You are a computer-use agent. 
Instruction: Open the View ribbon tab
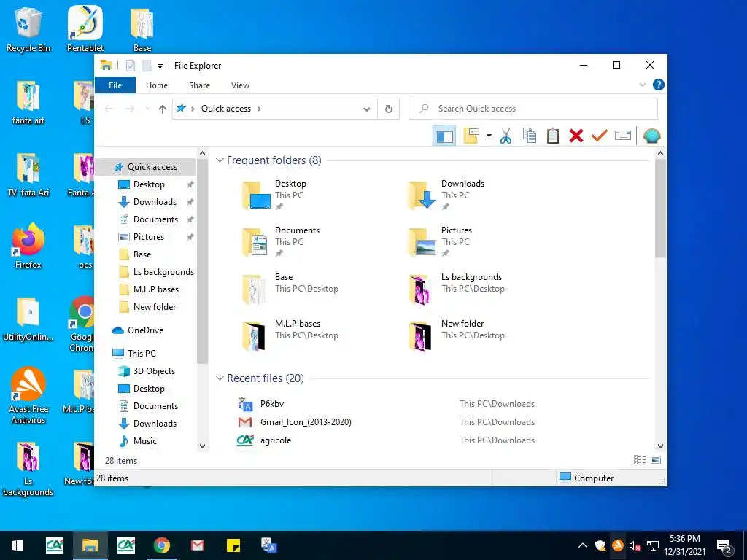pos(240,85)
